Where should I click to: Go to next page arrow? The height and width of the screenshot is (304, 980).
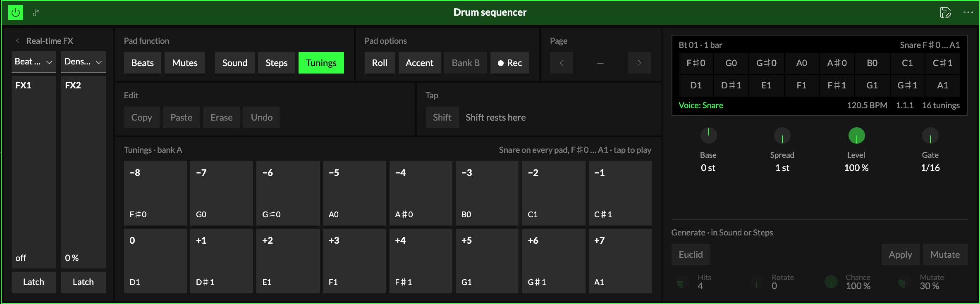click(639, 63)
